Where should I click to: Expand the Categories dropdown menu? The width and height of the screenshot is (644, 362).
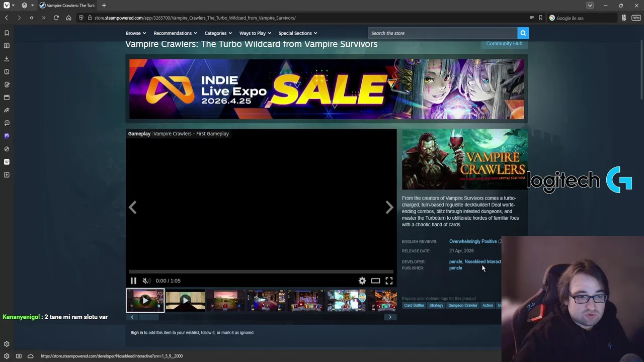pos(218,33)
